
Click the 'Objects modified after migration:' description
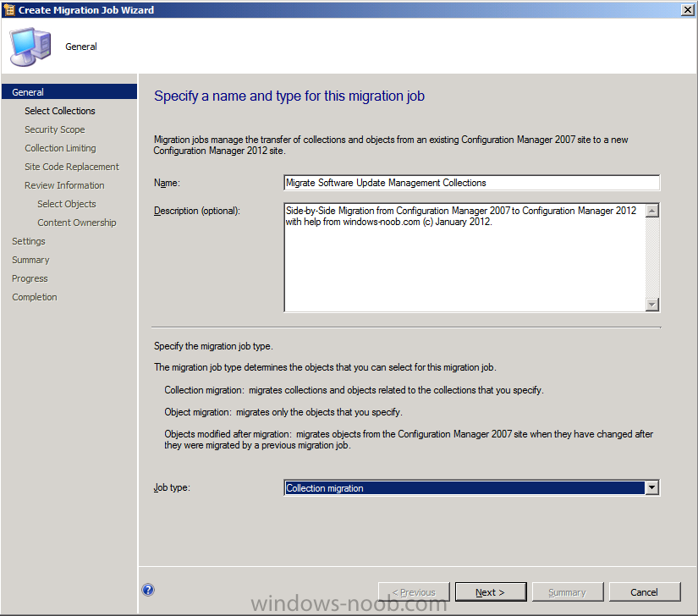(x=409, y=439)
